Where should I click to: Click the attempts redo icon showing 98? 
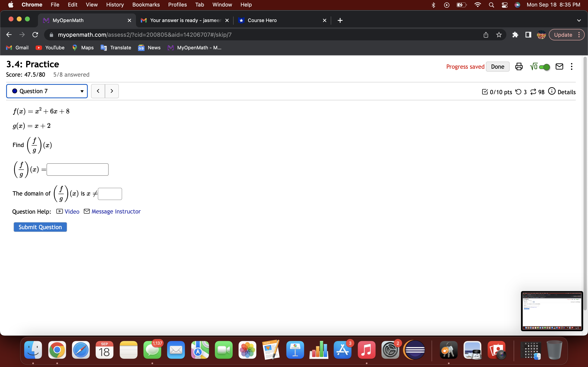[x=533, y=92]
